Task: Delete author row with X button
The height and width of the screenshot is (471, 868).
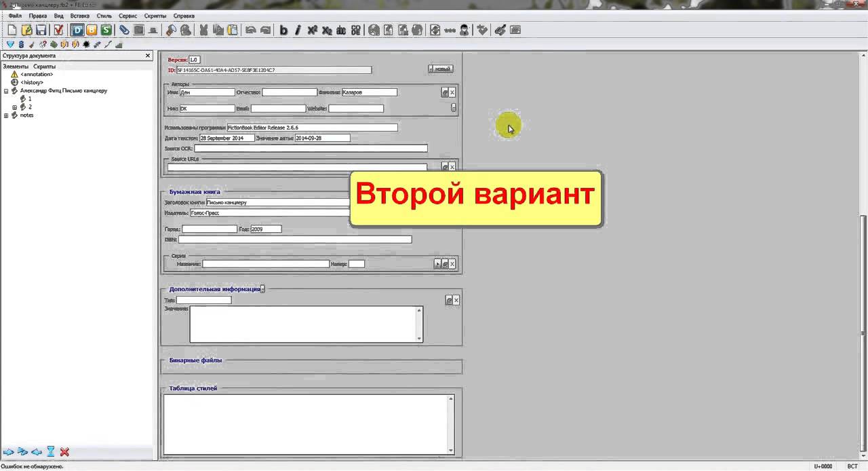Action: 452,92
